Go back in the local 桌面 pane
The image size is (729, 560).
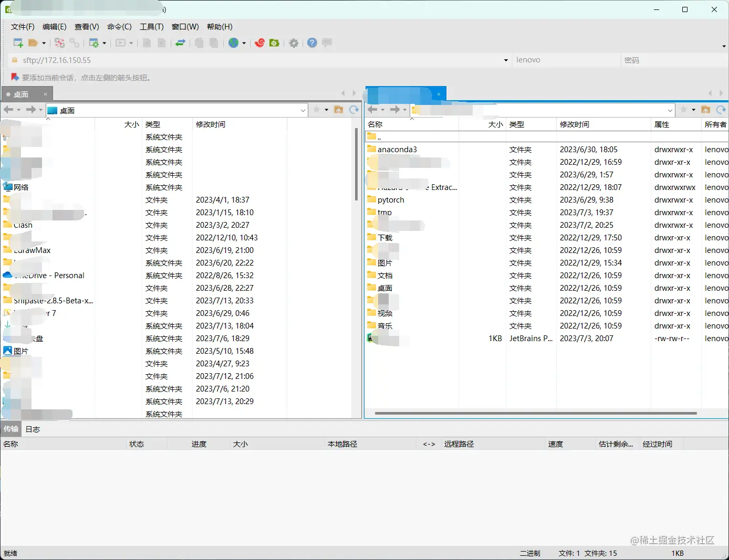point(8,110)
